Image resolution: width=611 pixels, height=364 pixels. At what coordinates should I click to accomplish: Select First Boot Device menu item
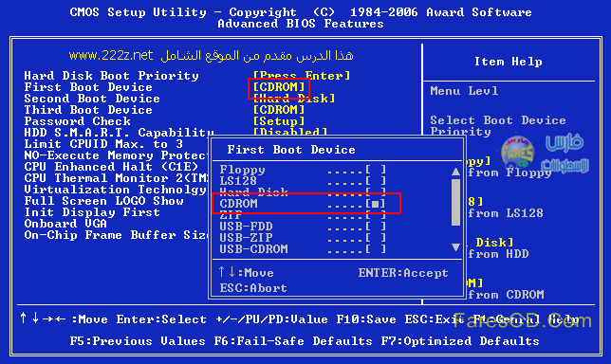click(x=88, y=87)
